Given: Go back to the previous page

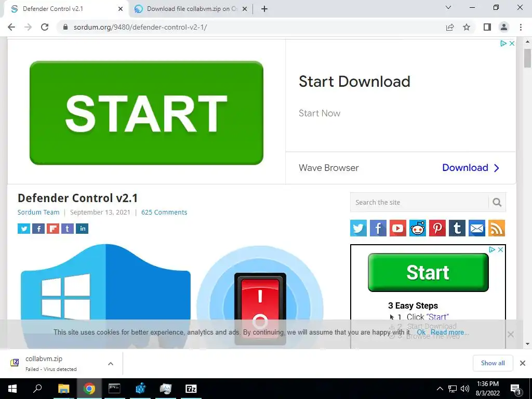Looking at the screenshot, I should point(11,27).
